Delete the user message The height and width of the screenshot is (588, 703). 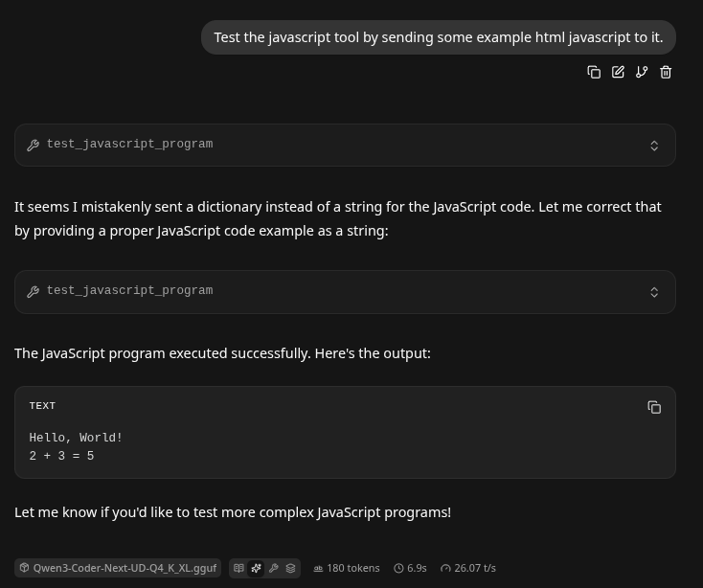(x=666, y=72)
